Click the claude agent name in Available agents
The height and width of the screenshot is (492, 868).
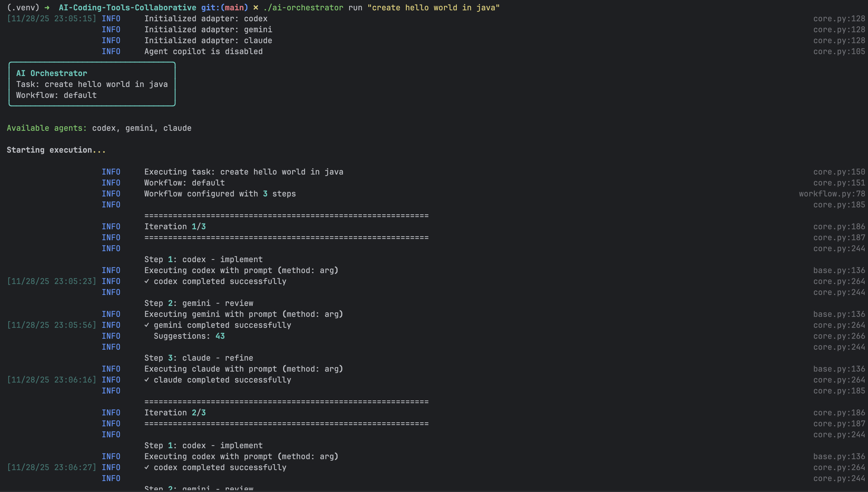(177, 128)
